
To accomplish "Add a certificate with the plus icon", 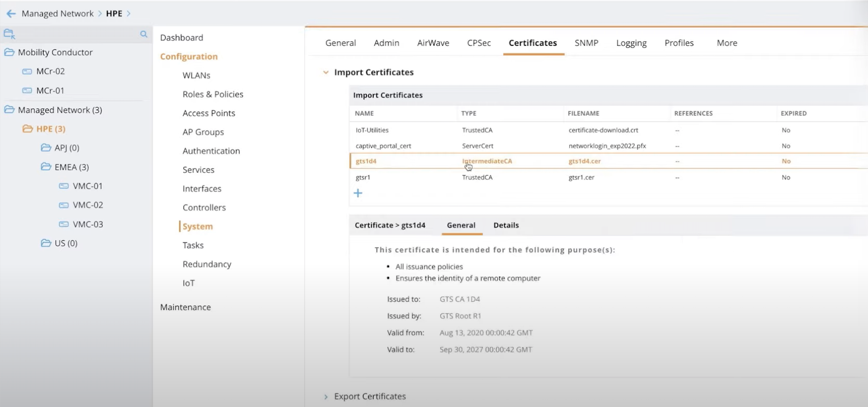I will pos(358,193).
